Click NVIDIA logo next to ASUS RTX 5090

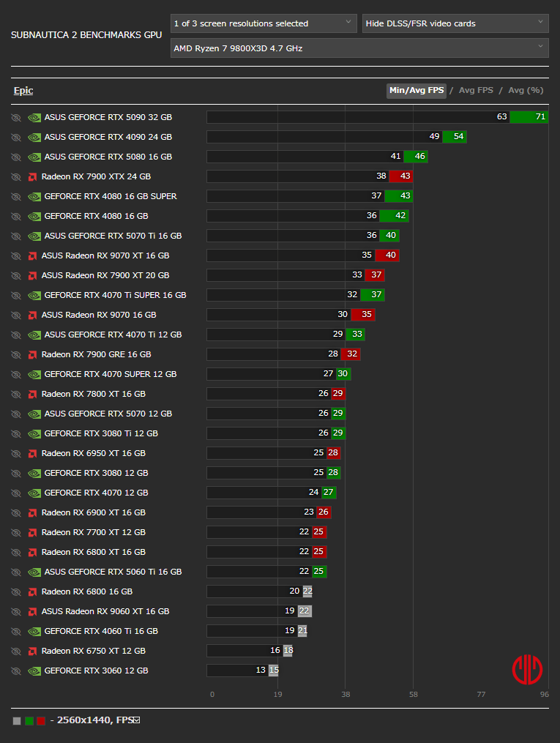coord(34,118)
